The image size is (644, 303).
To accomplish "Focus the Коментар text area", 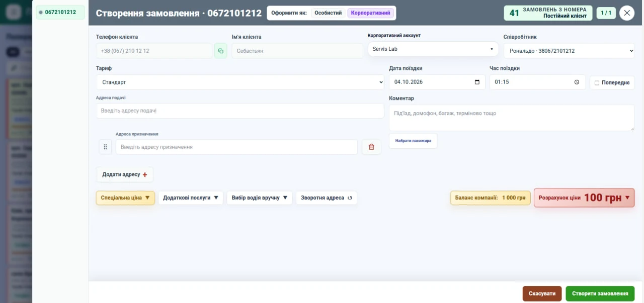I will point(512,118).
